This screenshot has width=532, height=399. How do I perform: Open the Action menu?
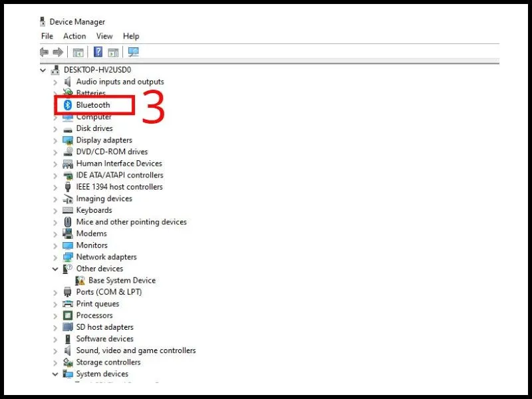point(74,36)
